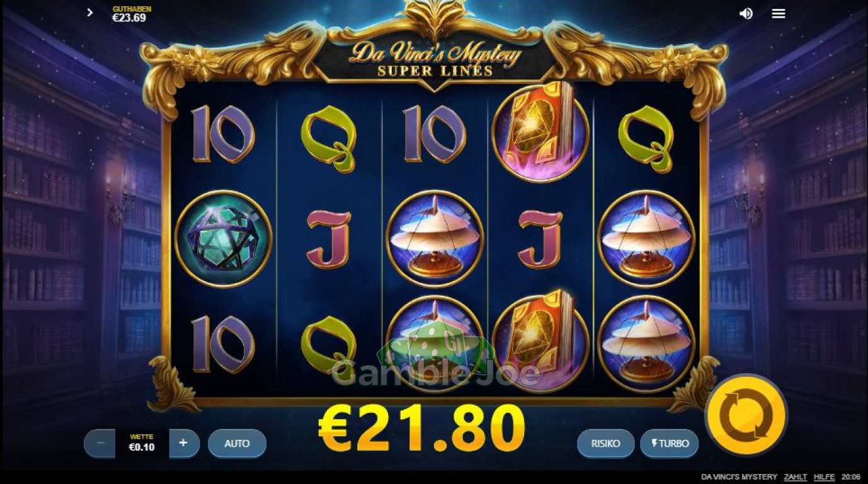Screen dimensions: 868x484
Task: Start autoplay with AUTO button
Action: pyautogui.click(x=237, y=443)
